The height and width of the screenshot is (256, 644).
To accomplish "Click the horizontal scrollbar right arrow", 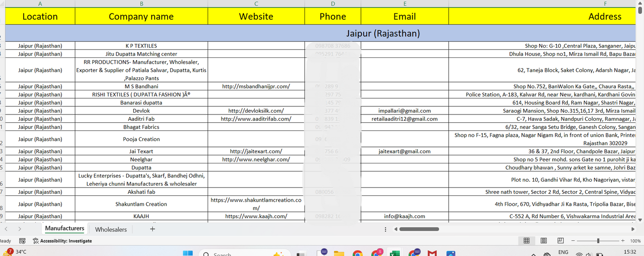I will pyautogui.click(x=633, y=229).
